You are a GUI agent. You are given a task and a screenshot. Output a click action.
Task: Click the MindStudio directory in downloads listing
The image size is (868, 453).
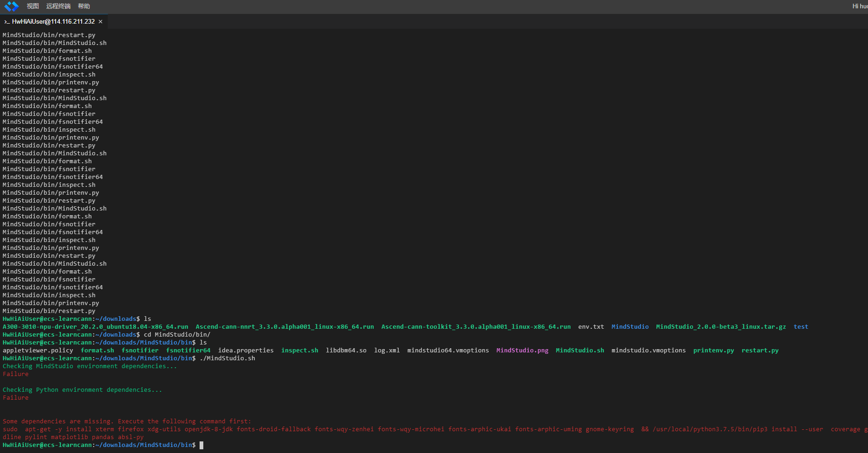coord(630,327)
